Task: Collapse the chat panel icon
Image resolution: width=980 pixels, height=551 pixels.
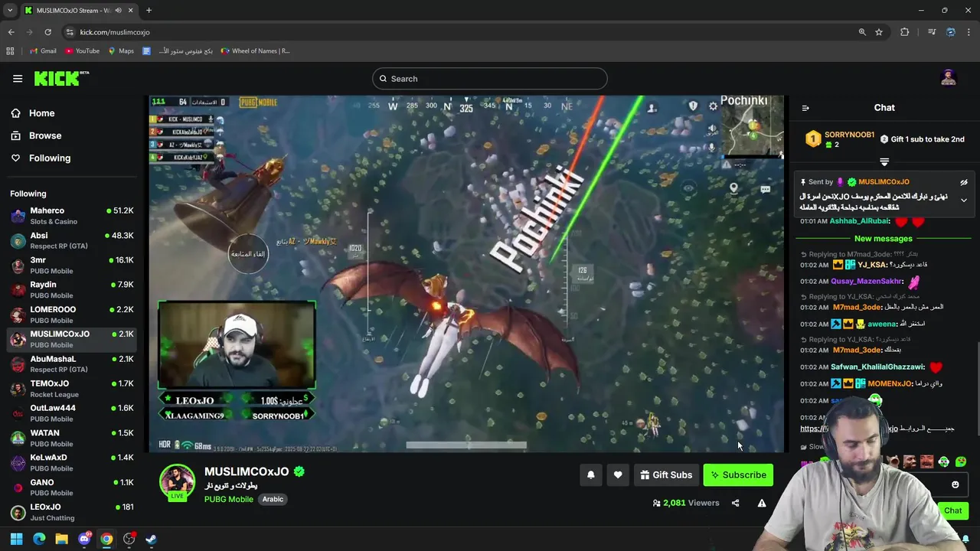Action: (805, 108)
